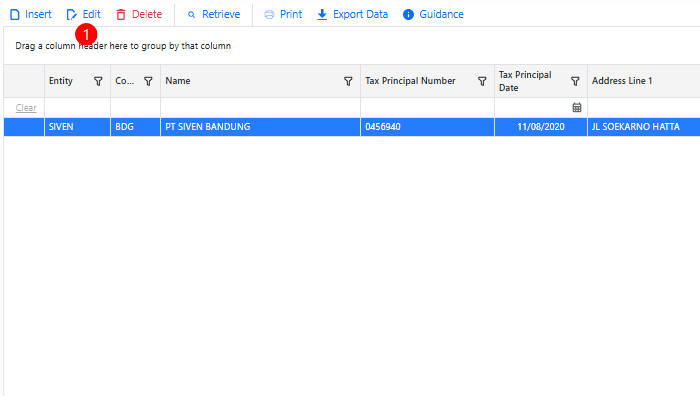This screenshot has width=700, height=396.
Task: Open filter for Co... column
Action: 148,81
